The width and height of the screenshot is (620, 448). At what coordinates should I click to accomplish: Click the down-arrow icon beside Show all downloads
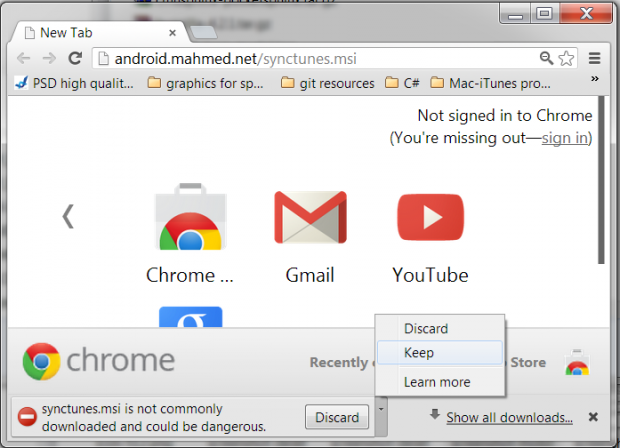(435, 414)
